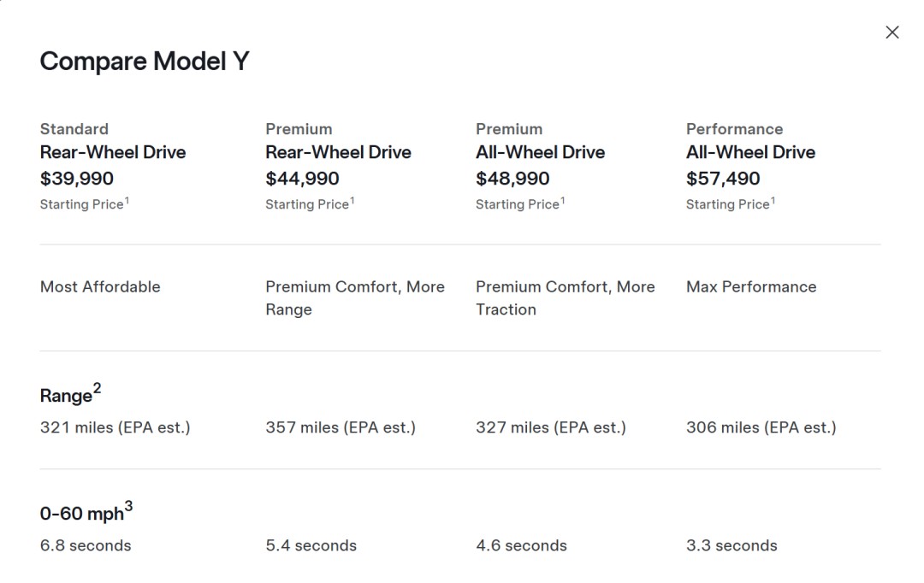Click the $44,990 price text
The image size is (924, 583).
point(302,179)
